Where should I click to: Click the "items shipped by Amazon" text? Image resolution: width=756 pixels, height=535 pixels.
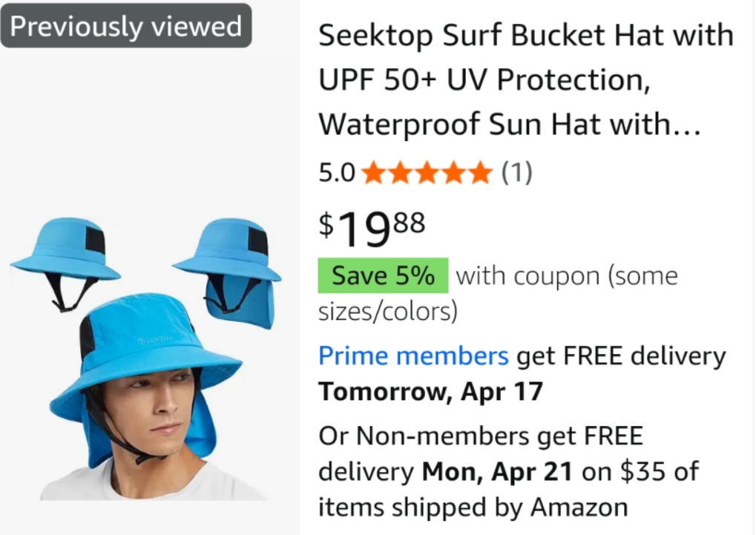(x=473, y=507)
